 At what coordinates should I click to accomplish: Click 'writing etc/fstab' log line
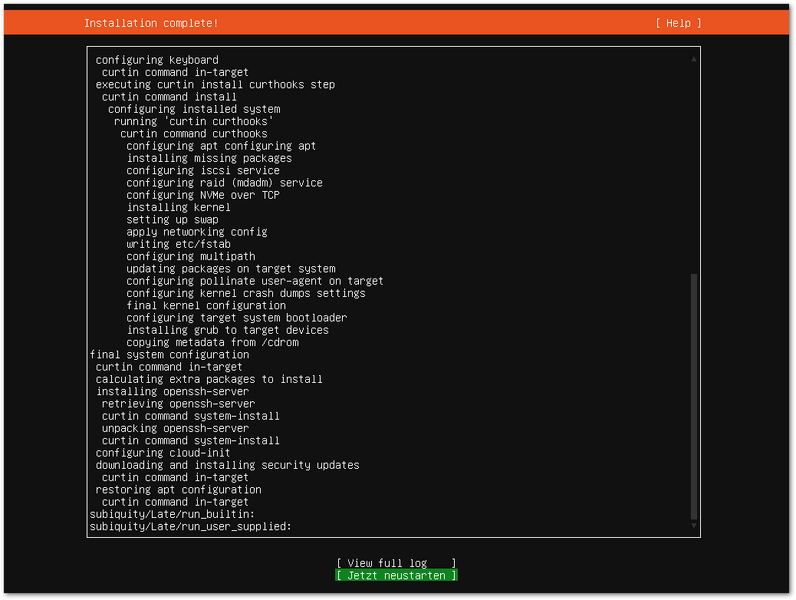click(178, 244)
